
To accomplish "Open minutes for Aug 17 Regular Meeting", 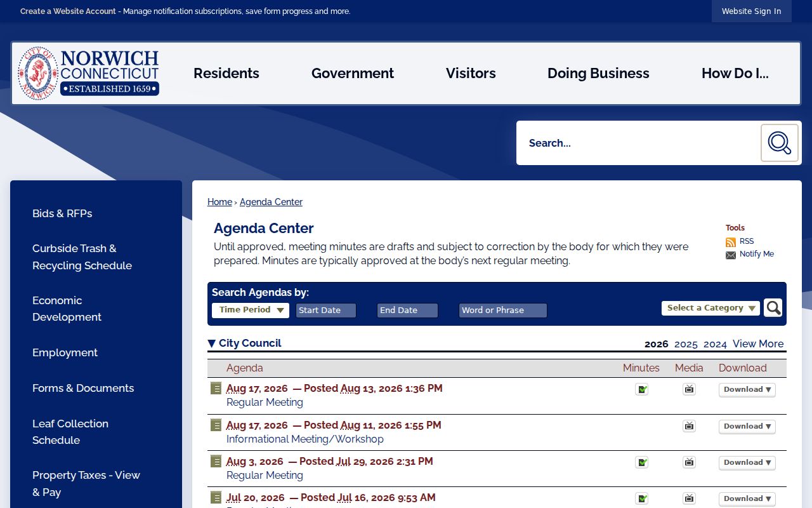I will point(641,389).
